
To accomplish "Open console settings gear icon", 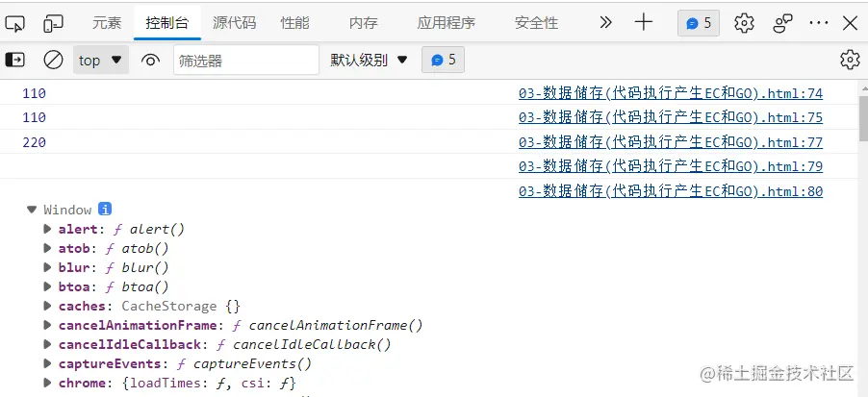I will (849, 60).
